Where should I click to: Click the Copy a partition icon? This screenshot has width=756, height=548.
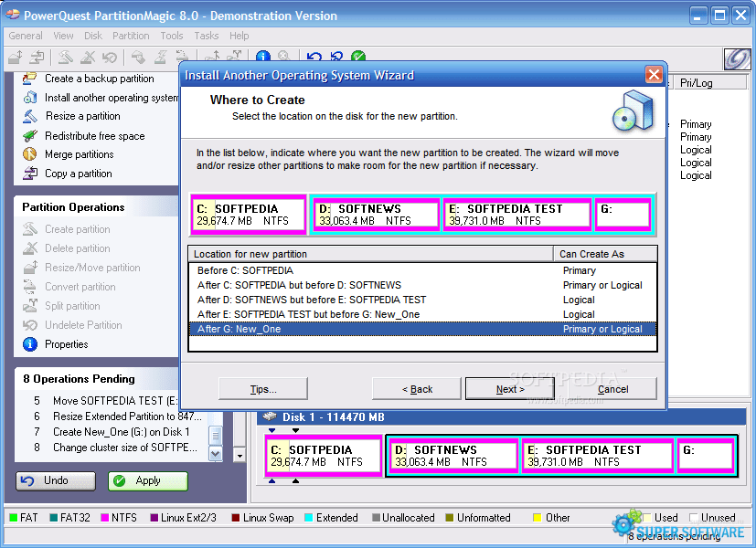30,174
